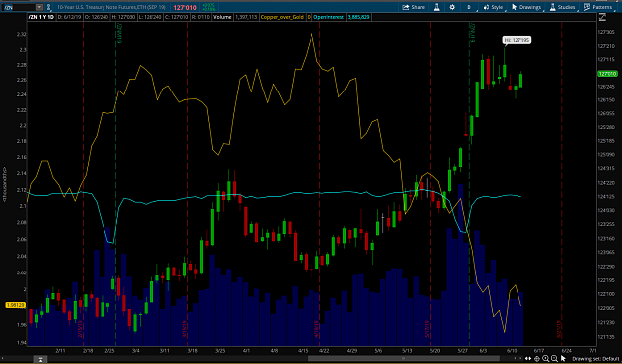Select the pointer cursor tool at bottom

click(x=563, y=358)
